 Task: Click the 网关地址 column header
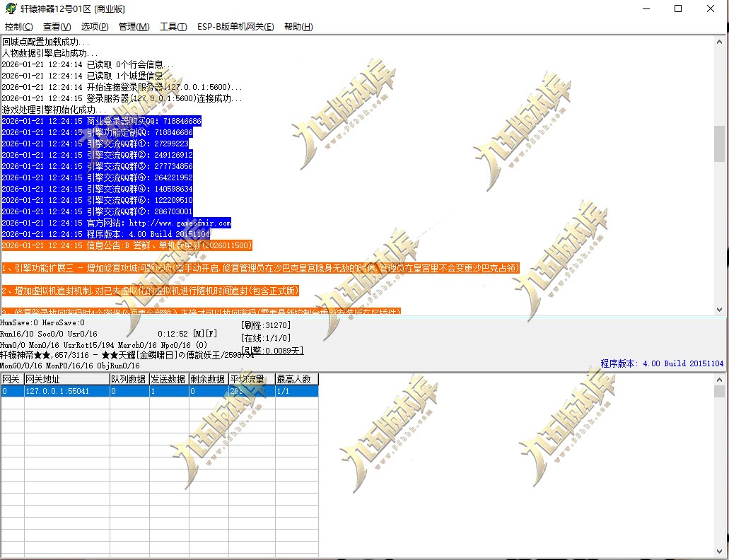67,379
